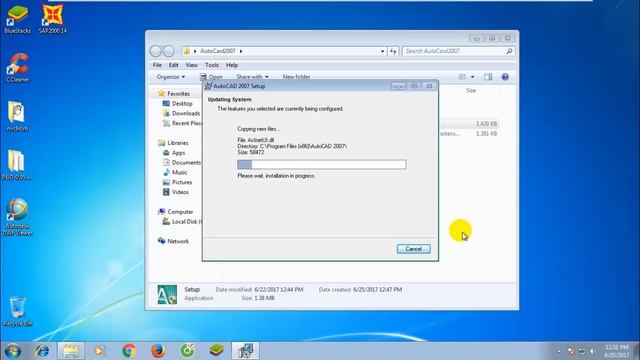Launch Google Chrome from the taskbar
This screenshot has width=640, height=360.
click(x=129, y=351)
